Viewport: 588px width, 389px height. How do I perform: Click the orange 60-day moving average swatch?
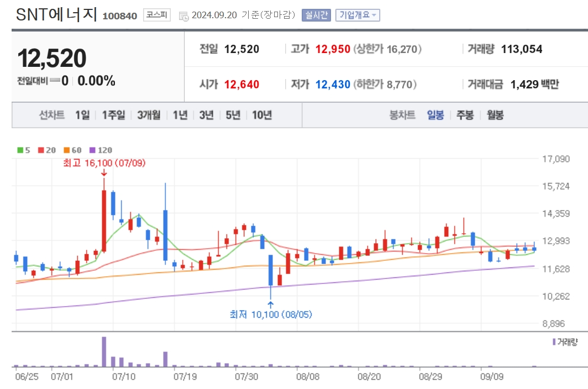click(66, 150)
